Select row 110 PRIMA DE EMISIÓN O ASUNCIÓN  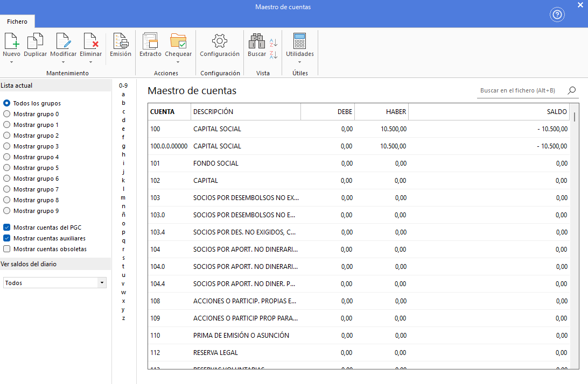359,336
